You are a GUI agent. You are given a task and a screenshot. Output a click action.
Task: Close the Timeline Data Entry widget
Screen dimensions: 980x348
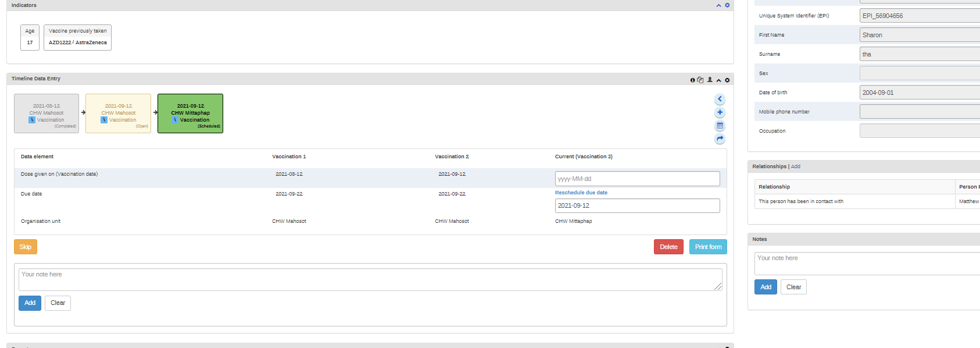tap(727, 80)
